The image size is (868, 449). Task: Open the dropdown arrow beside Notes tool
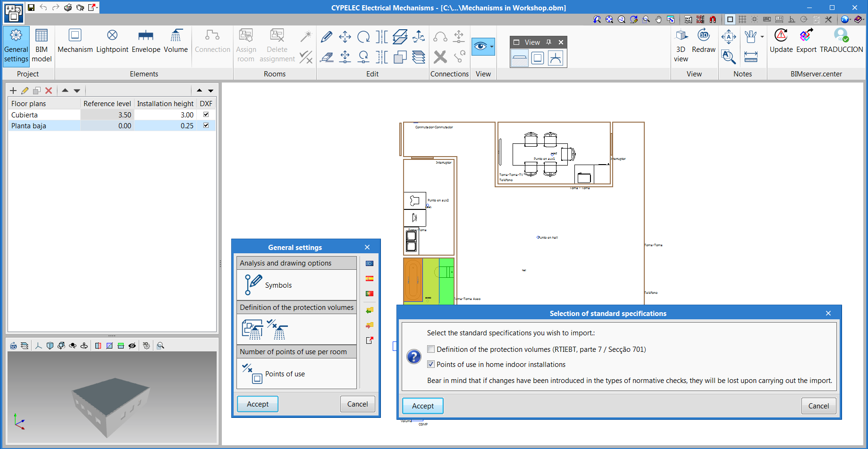[762, 37]
